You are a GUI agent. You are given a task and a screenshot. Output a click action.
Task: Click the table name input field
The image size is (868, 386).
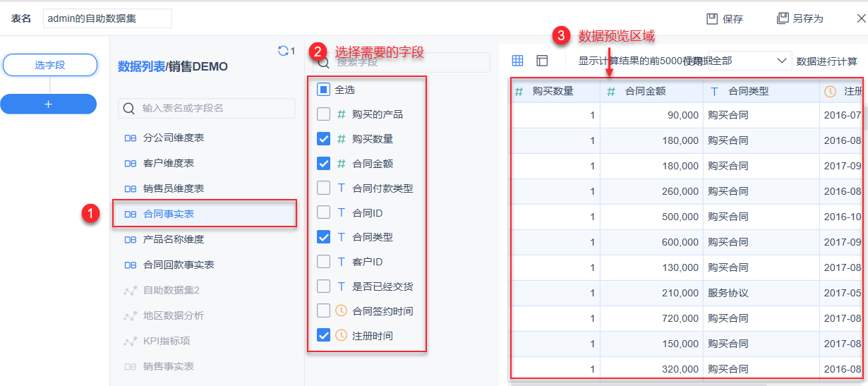pos(107,19)
